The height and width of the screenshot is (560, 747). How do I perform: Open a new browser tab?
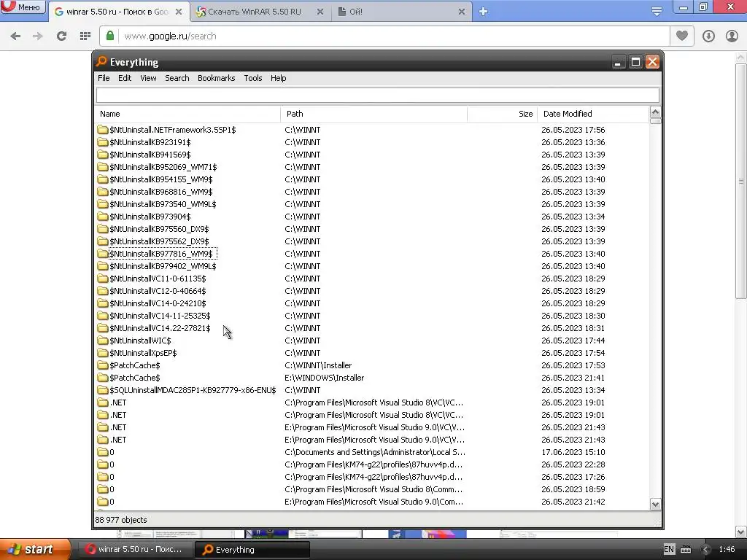click(483, 12)
